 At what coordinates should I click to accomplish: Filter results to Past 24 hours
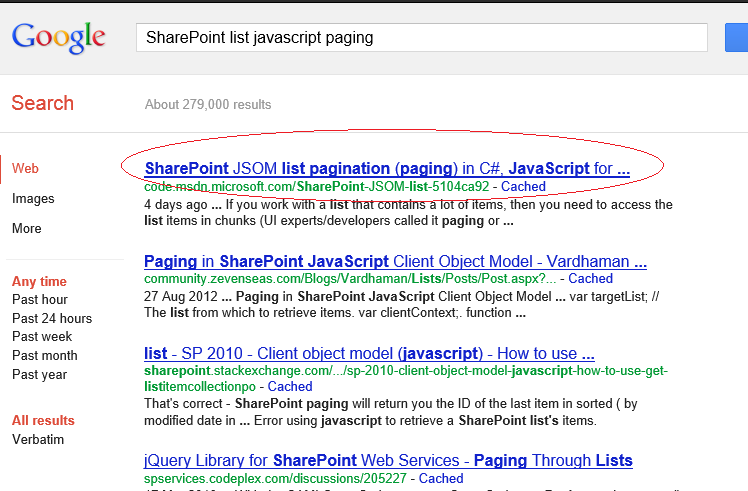pyautogui.click(x=52, y=318)
